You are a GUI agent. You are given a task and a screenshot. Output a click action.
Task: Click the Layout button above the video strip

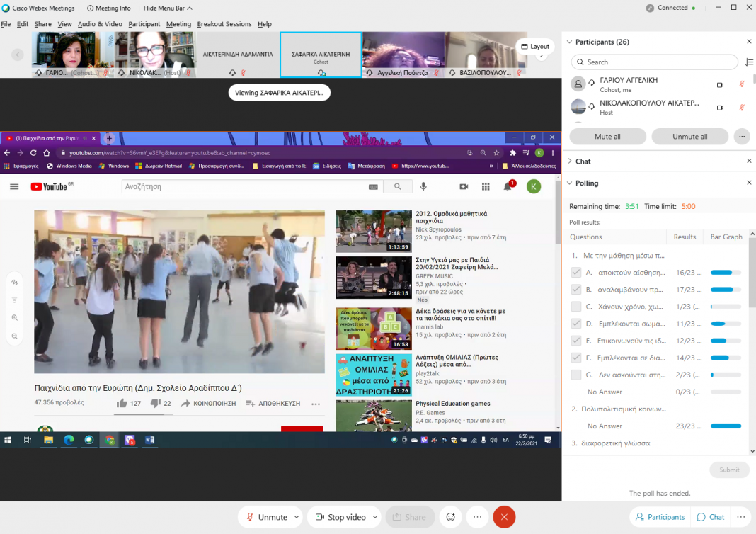534,47
